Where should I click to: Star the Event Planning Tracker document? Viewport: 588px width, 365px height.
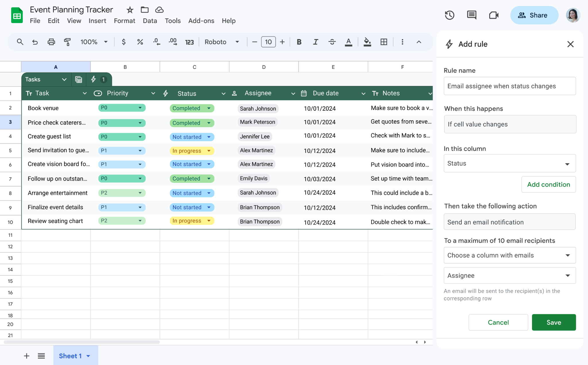(129, 9)
